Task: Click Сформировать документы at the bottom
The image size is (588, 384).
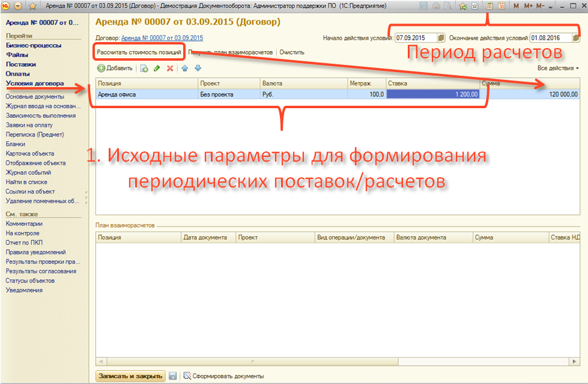Action: [x=223, y=376]
